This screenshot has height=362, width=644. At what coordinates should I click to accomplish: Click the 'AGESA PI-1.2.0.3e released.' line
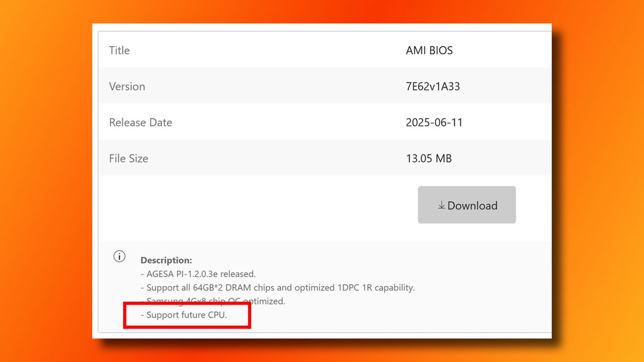198,274
